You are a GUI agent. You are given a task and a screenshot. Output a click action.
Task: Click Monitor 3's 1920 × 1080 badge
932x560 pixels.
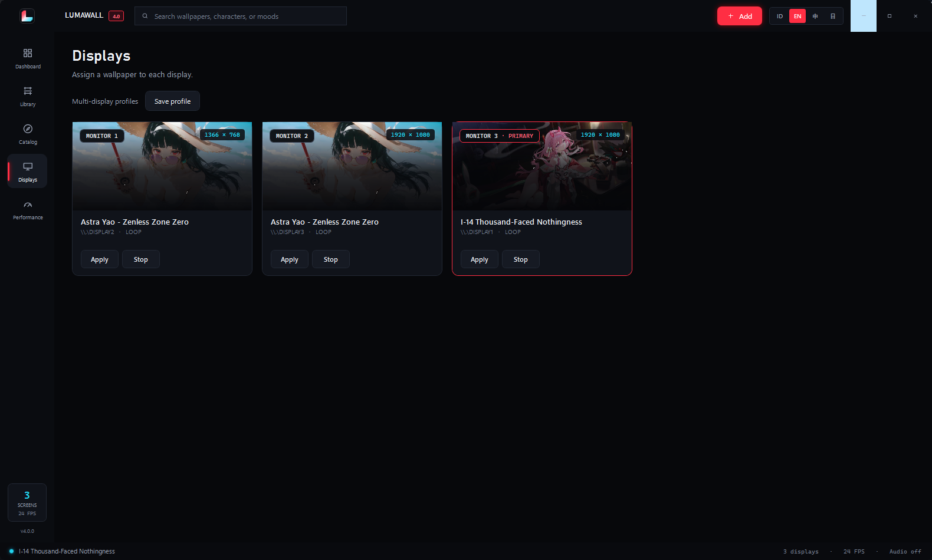(x=600, y=134)
